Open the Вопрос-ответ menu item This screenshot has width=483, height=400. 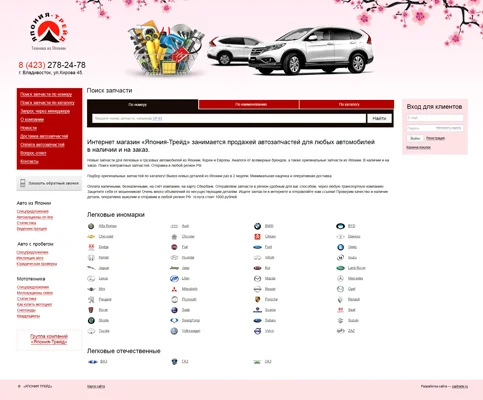tap(33, 153)
